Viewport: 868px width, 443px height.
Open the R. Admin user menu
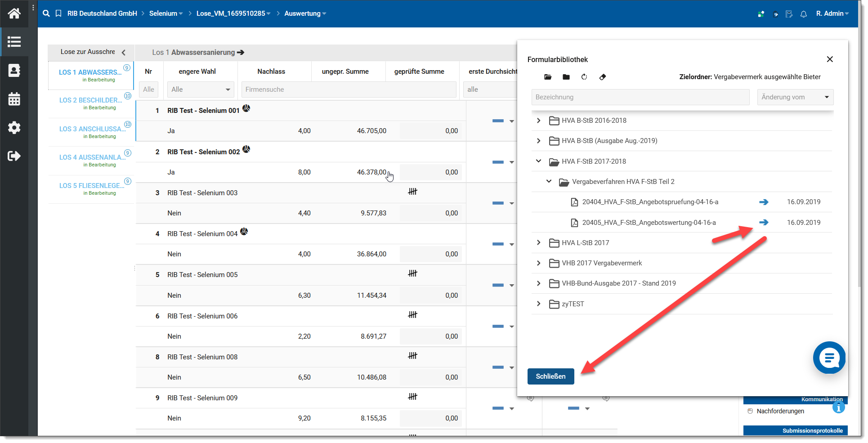(832, 13)
